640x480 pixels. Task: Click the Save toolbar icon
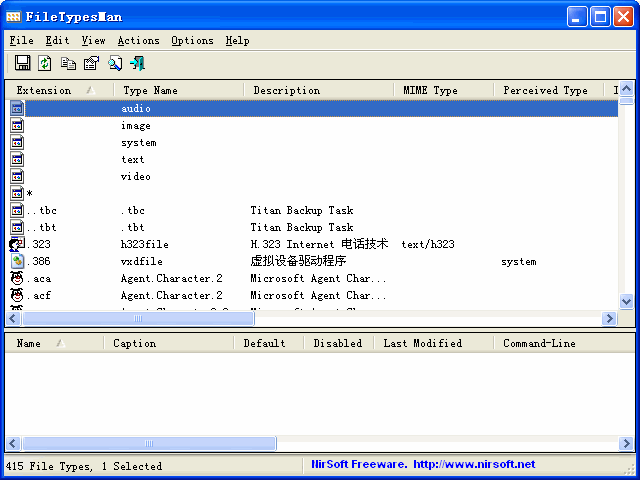(22, 63)
